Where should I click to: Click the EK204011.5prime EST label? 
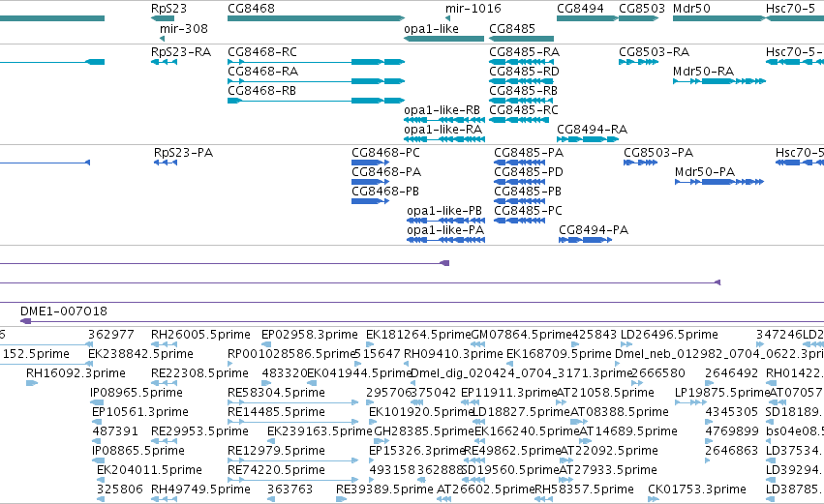[149, 470]
